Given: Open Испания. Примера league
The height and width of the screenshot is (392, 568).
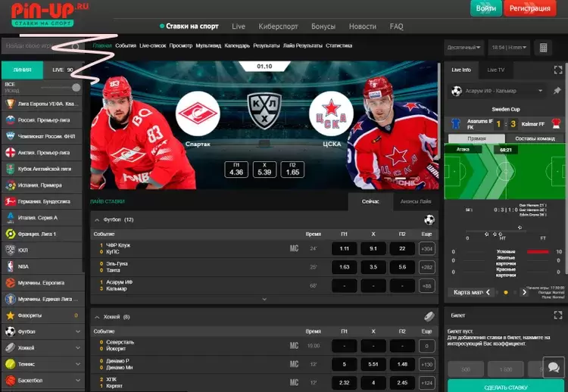Looking at the screenshot, I should 42,185.
